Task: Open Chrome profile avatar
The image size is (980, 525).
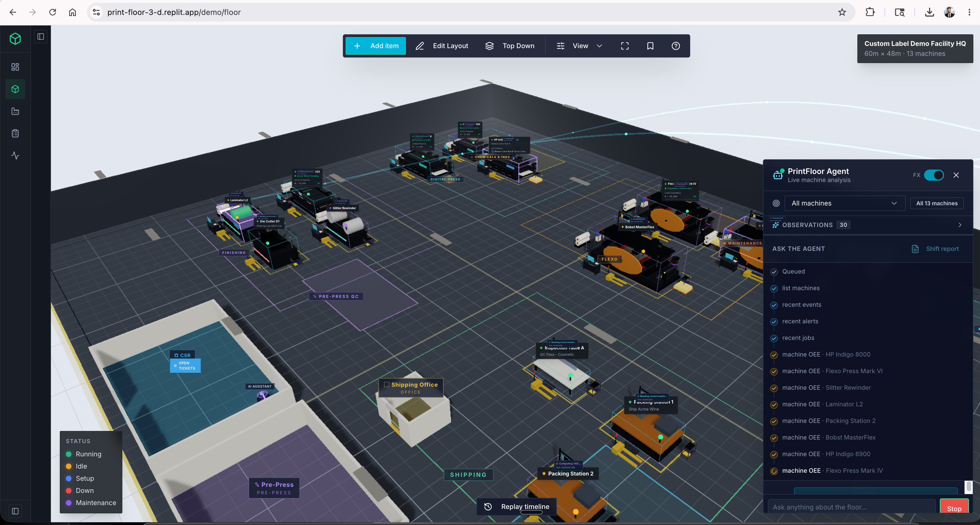Action: 949,12
